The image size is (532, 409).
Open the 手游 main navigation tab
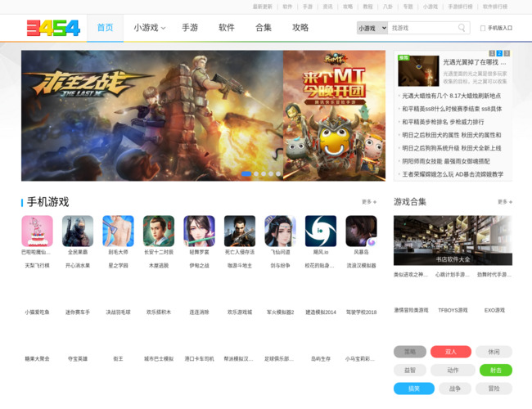[190, 28]
